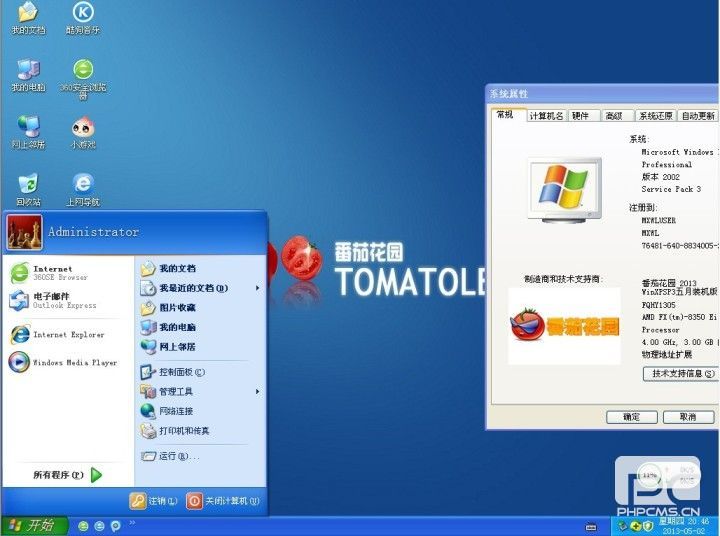Viewport: 720px width, 536px height.
Task: Click the taskbar clock showing 20:48
Action: (683, 526)
